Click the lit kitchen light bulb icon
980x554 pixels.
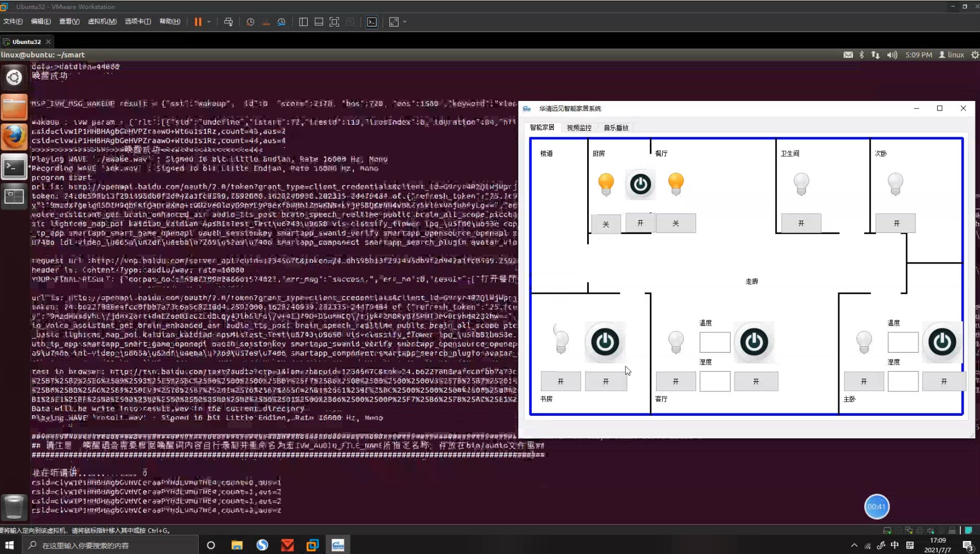[x=606, y=184]
